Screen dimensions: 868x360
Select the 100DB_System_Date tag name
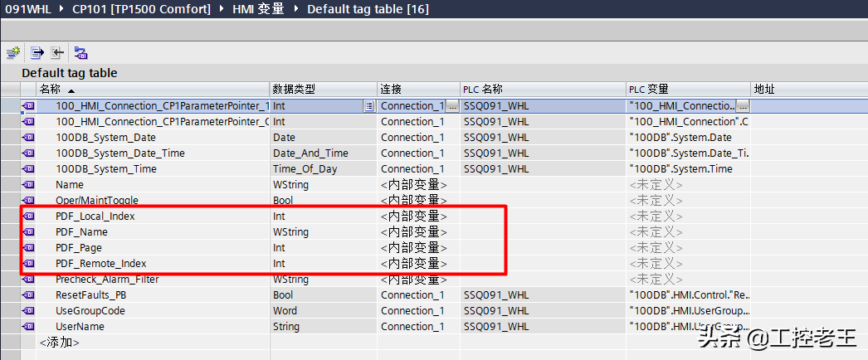tap(105, 137)
